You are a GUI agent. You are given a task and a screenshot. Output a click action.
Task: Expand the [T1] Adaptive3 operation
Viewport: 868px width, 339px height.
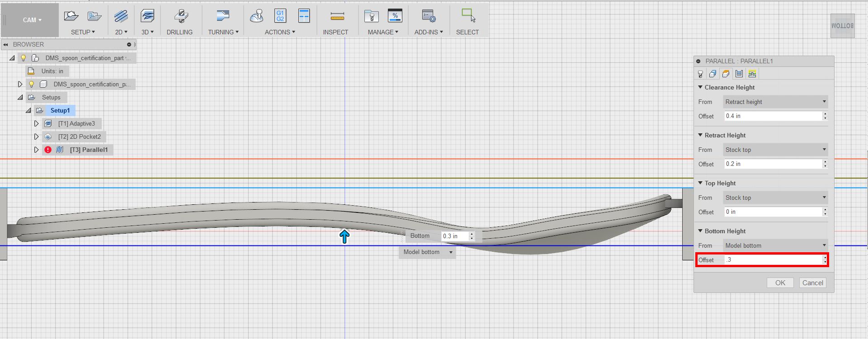(37, 123)
